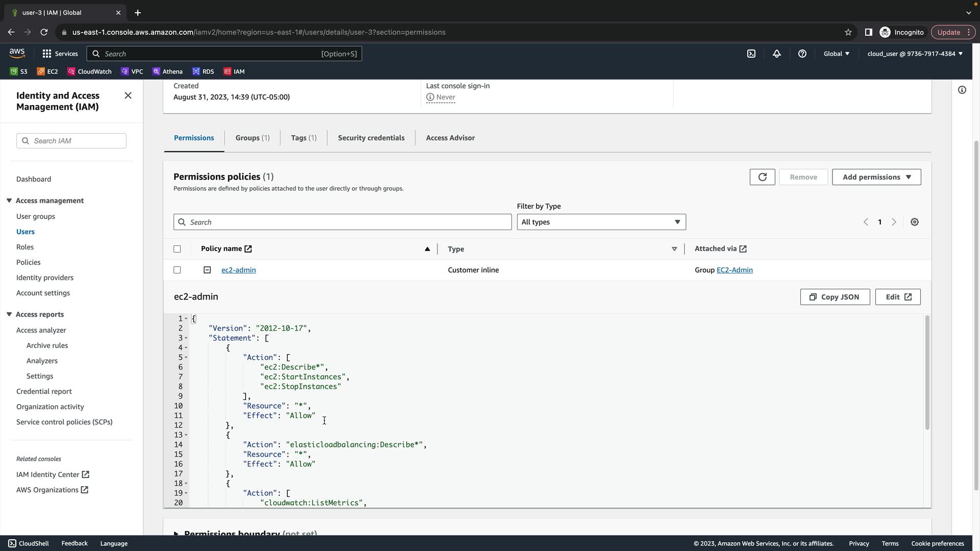Image resolution: width=980 pixels, height=551 pixels.
Task: Select all policies with header checkbox
Action: [x=177, y=249]
